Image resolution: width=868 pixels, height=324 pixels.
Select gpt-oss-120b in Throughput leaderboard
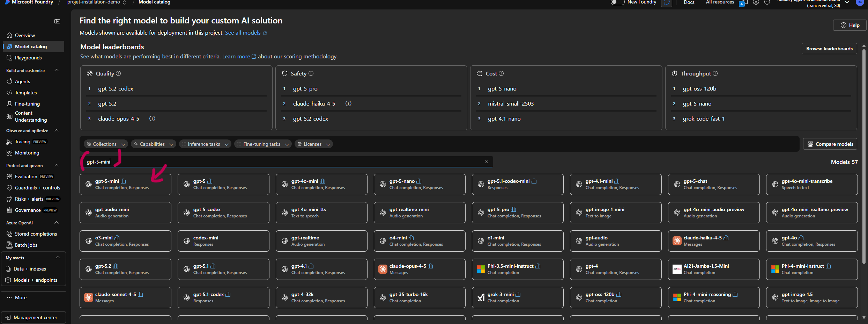click(699, 89)
